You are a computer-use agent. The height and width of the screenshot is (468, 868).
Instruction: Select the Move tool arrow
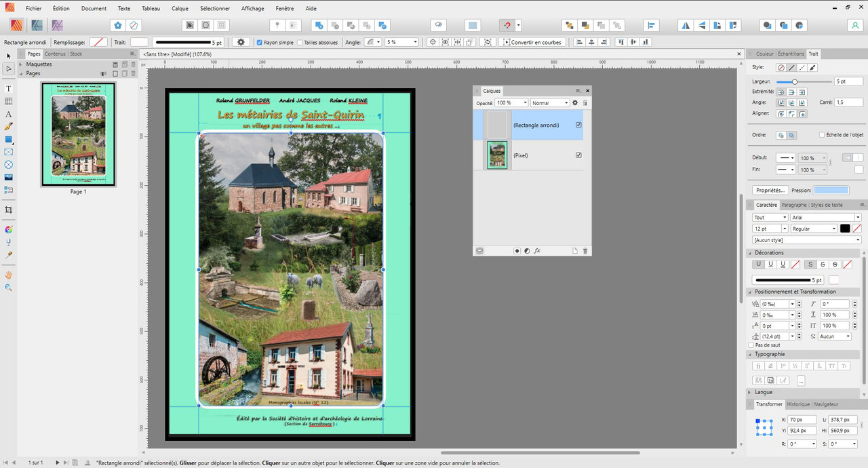pyautogui.click(x=9, y=56)
